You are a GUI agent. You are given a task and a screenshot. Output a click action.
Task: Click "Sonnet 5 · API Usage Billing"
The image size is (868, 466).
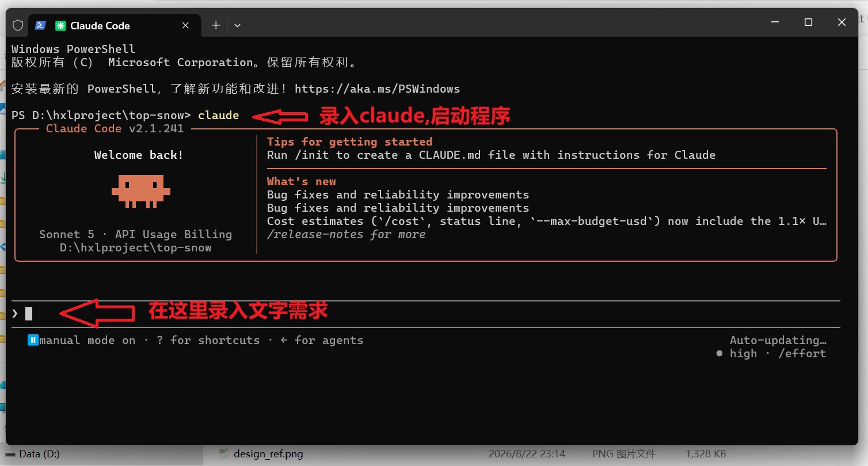tap(136, 235)
